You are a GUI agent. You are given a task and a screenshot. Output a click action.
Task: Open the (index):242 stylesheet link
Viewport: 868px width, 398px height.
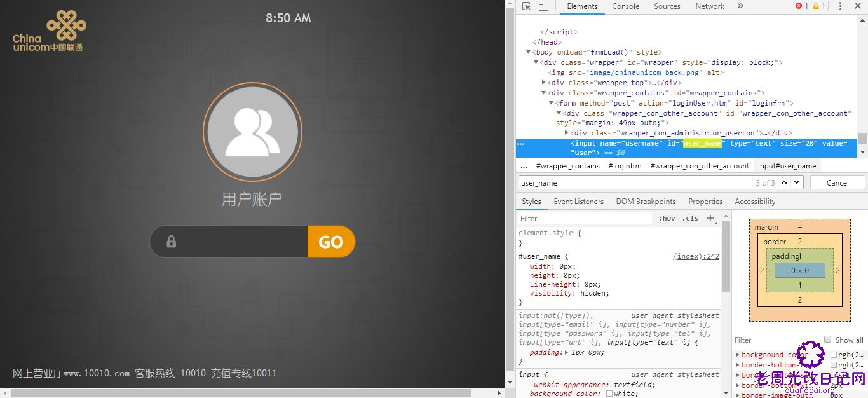tap(696, 256)
